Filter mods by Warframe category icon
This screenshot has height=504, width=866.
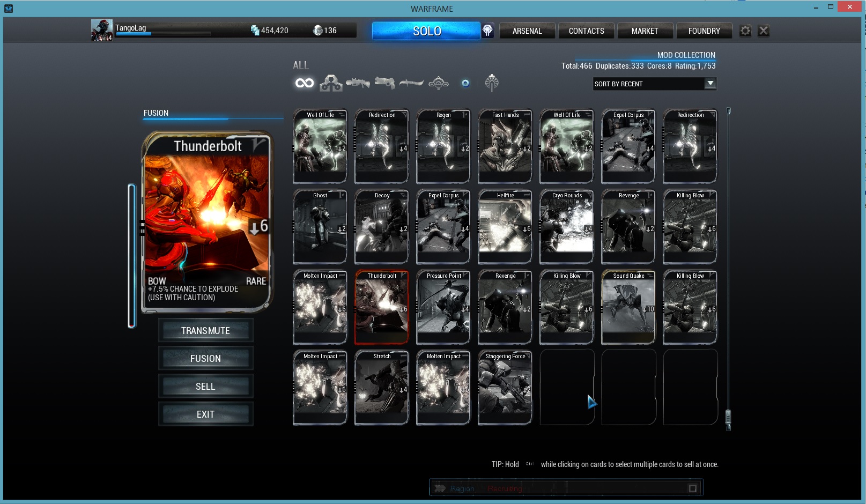tap(331, 83)
